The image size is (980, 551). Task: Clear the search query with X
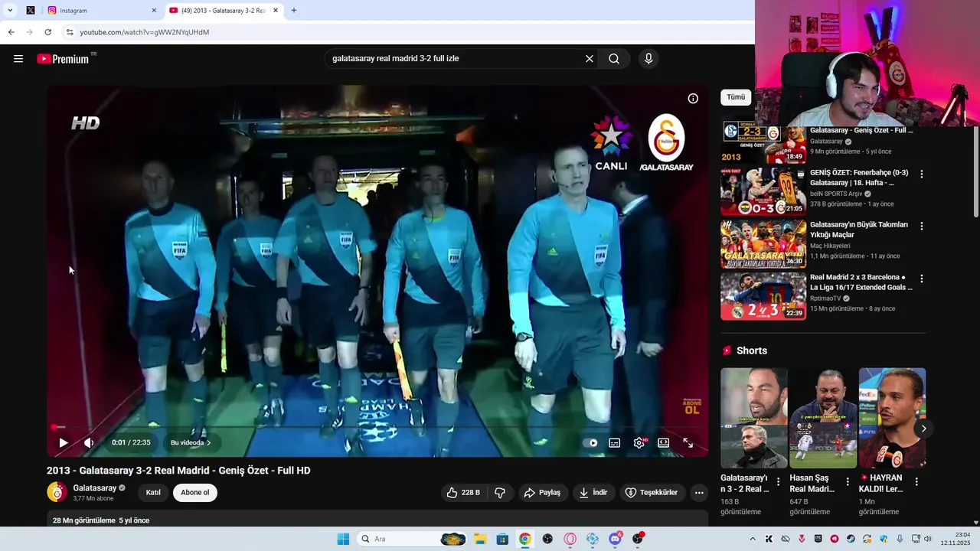(590, 58)
